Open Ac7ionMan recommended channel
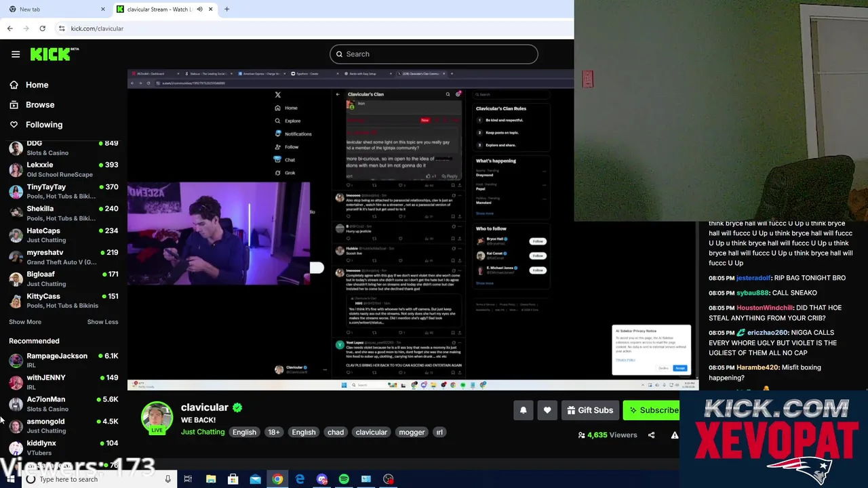This screenshot has width=868, height=488. (x=63, y=404)
